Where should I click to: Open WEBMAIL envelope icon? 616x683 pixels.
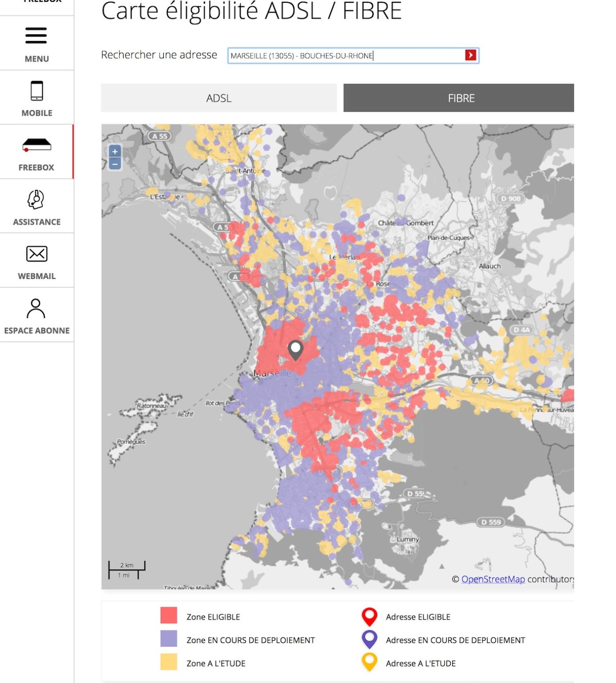click(x=36, y=254)
